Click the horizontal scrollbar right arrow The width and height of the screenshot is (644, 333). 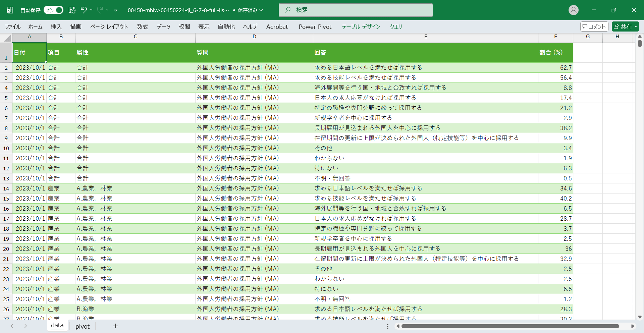[633, 326]
